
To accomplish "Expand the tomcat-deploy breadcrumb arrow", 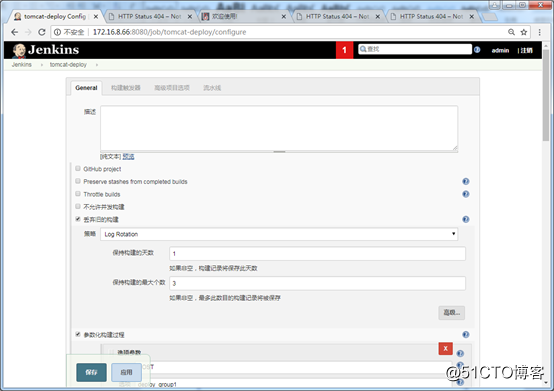I will point(97,65).
